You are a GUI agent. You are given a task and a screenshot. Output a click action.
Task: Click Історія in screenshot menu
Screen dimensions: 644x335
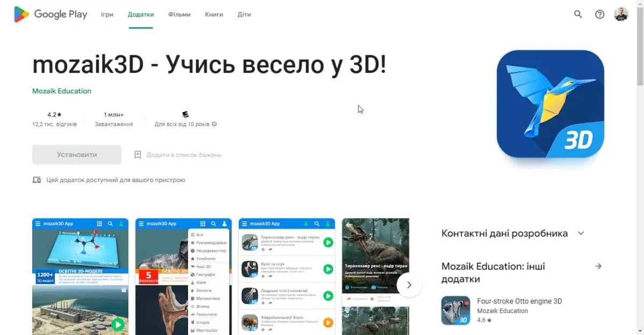pos(202,322)
